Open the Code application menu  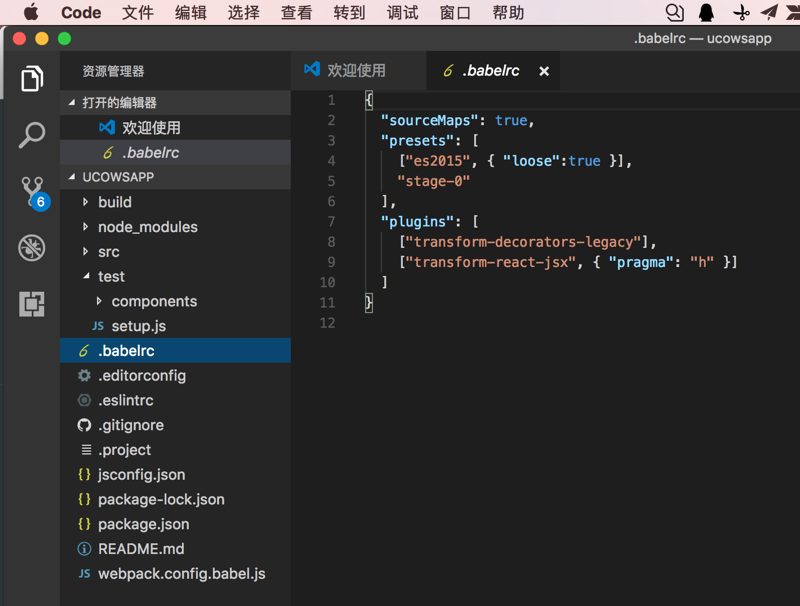81,12
